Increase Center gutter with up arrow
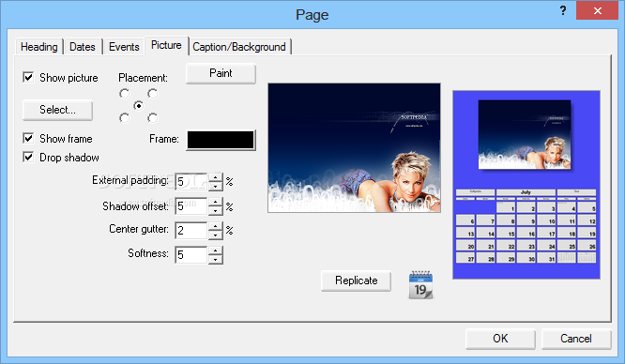The height and width of the screenshot is (364, 625). coord(215,226)
